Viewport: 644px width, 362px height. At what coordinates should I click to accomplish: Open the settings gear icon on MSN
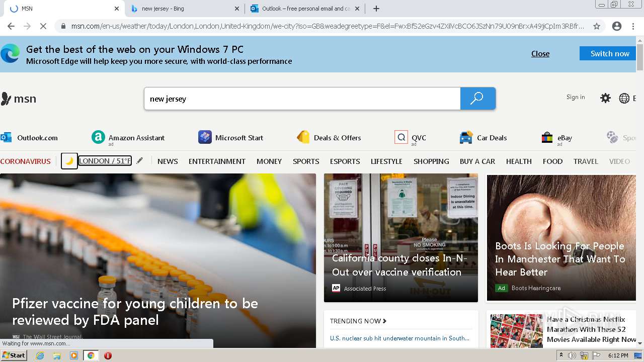point(605,98)
